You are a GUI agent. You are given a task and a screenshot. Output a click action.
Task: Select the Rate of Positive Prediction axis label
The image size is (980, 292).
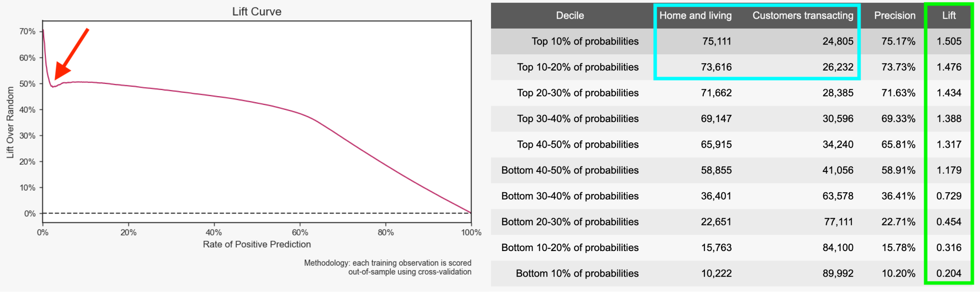coord(257,244)
